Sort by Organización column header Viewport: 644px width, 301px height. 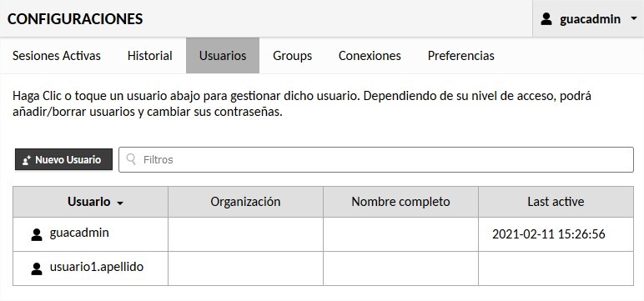click(x=245, y=202)
